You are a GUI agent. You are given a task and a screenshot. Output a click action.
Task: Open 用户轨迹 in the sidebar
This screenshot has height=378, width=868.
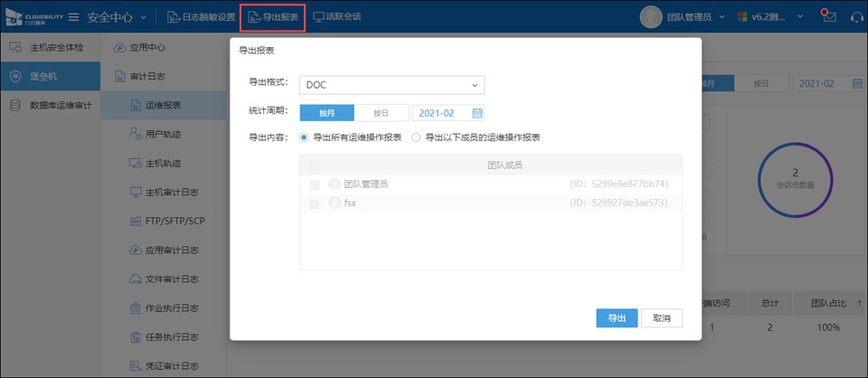(x=163, y=135)
